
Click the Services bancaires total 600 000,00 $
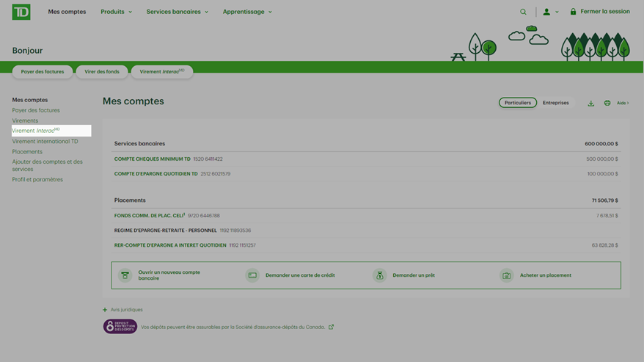pyautogui.click(x=601, y=144)
